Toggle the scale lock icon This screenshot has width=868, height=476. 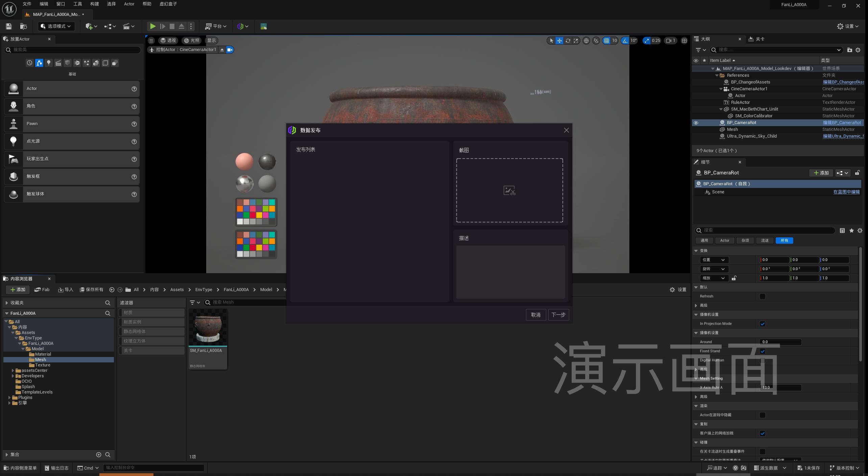click(x=734, y=278)
